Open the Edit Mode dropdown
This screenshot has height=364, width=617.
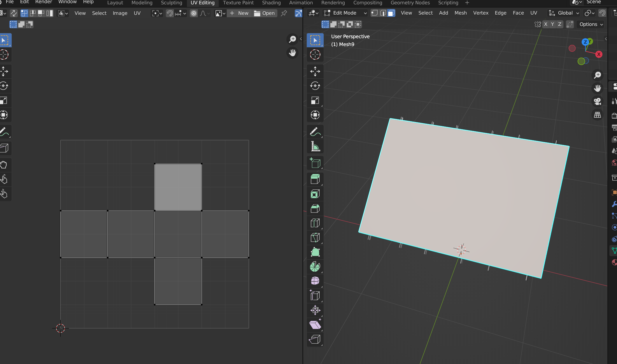click(x=345, y=13)
